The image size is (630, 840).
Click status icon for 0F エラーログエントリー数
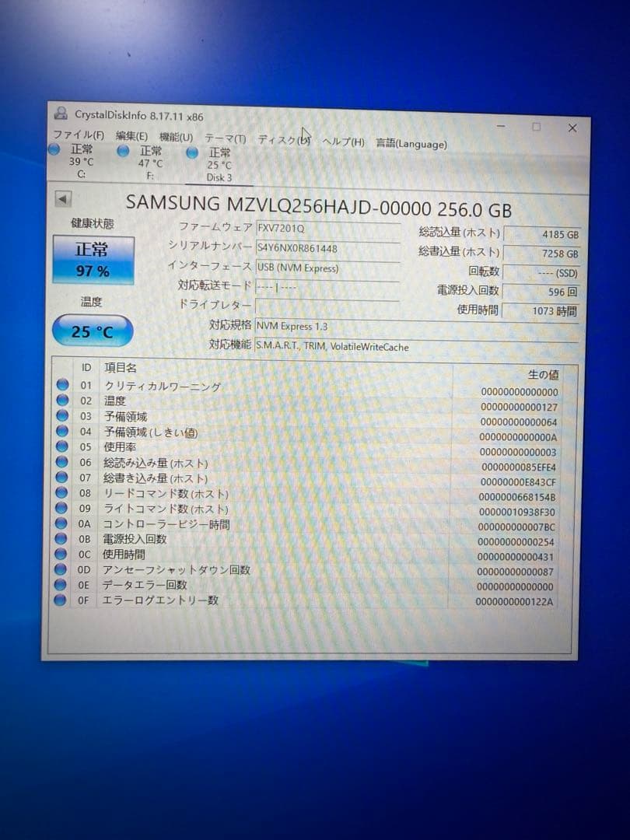click(x=61, y=600)
